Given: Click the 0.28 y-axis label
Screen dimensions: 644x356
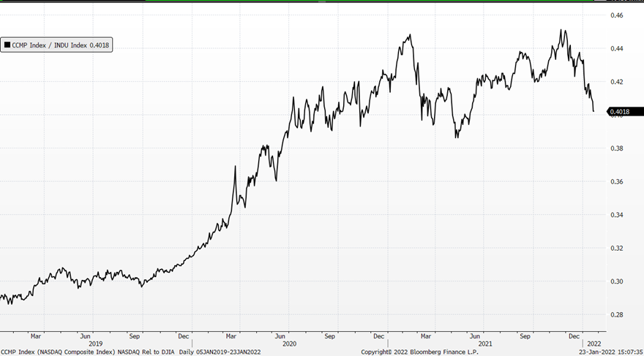Looking at the screenshot, I should 617,314.
